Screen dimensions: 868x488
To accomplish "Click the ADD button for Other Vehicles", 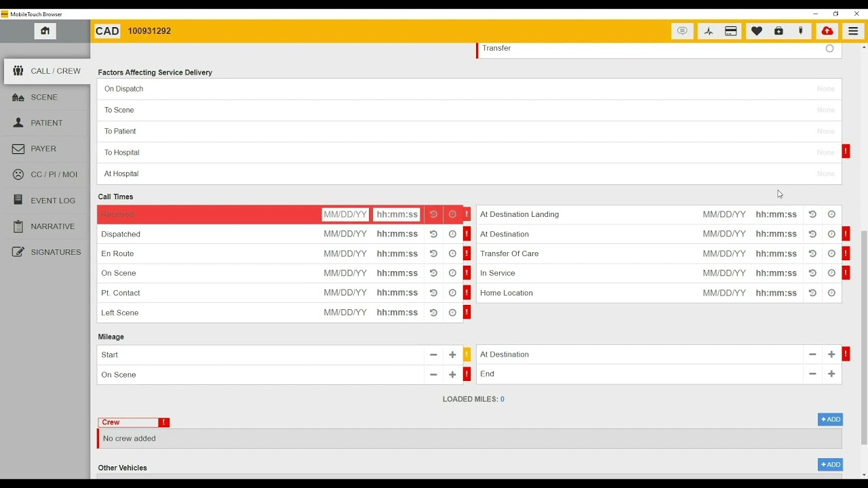I will [x=830, y=465].
